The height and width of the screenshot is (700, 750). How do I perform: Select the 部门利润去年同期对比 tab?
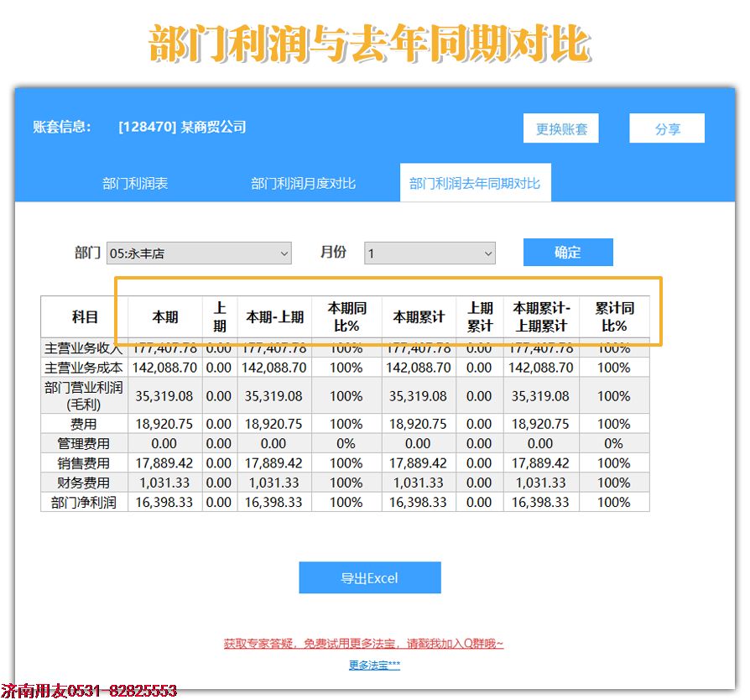tap(475, 183)
